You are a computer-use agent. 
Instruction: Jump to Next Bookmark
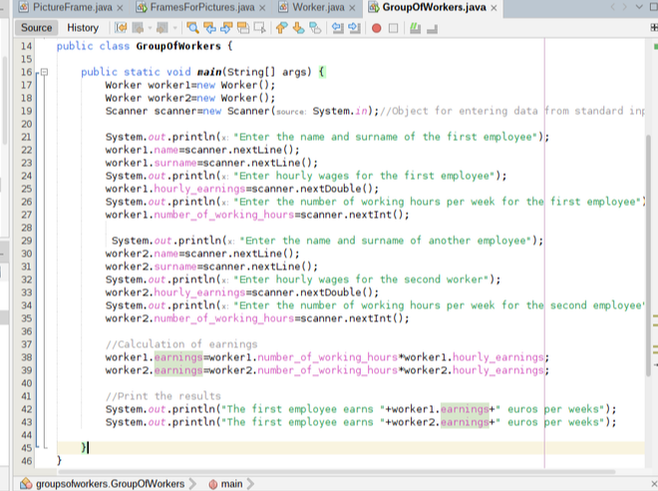pyautogui.click(x=298, y=28)
